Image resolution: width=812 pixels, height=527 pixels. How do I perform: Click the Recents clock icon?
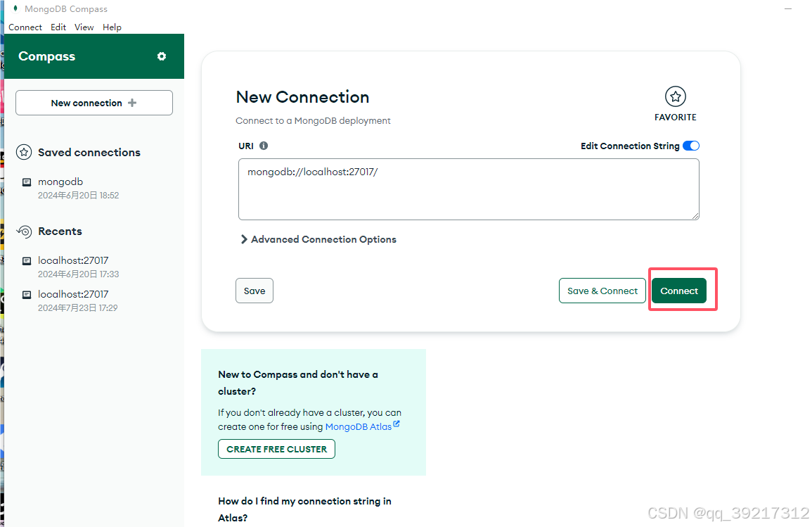click(24, 231)
